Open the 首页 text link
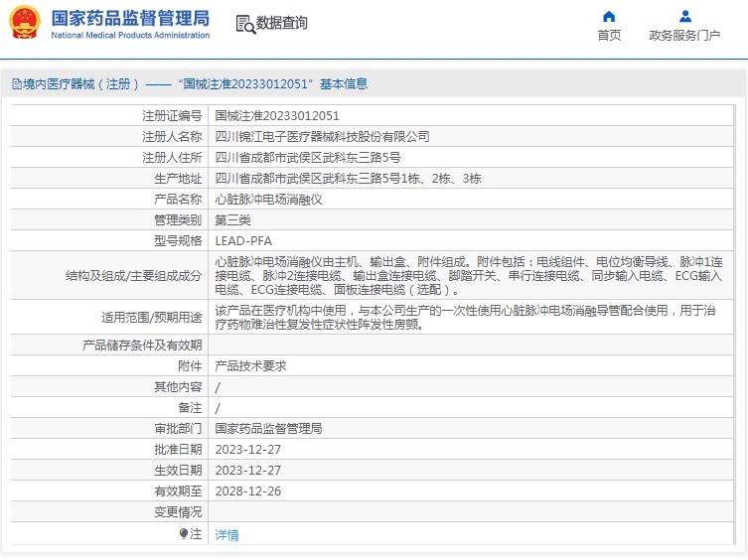 [609, 36]
